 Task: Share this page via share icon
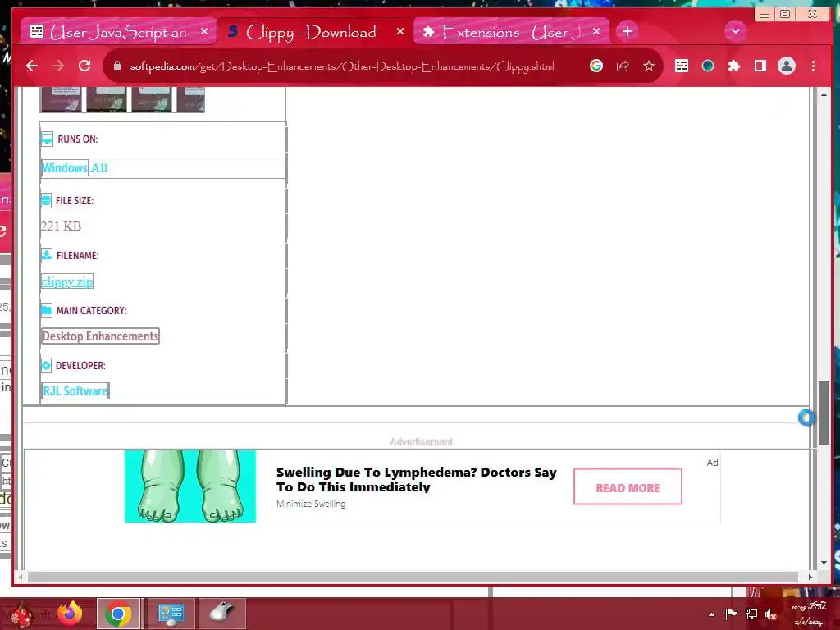coord(623,66)
